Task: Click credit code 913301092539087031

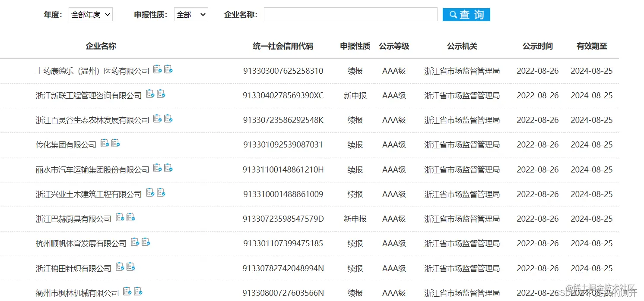Action: [283, 145]
